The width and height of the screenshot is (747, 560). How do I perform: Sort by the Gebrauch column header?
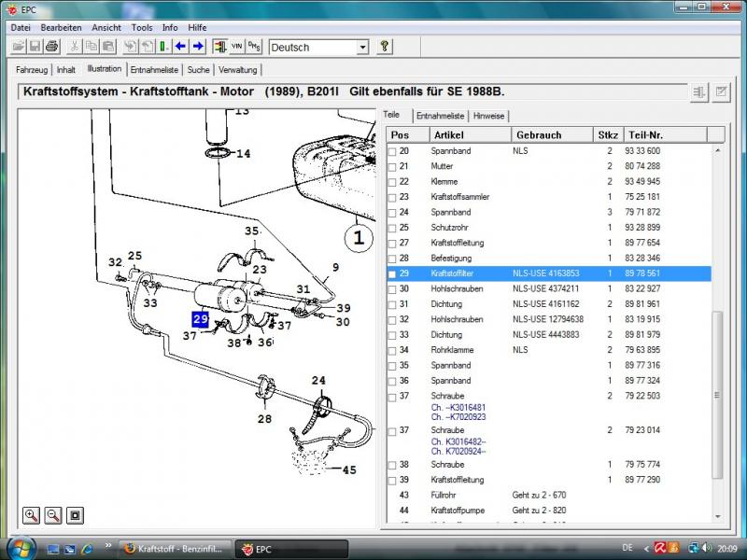552,134
